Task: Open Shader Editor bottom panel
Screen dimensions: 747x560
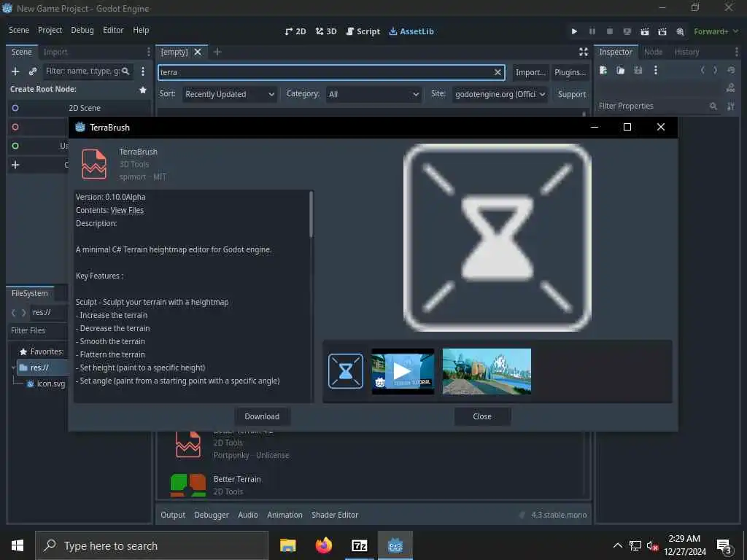Action: coord(335,515)
